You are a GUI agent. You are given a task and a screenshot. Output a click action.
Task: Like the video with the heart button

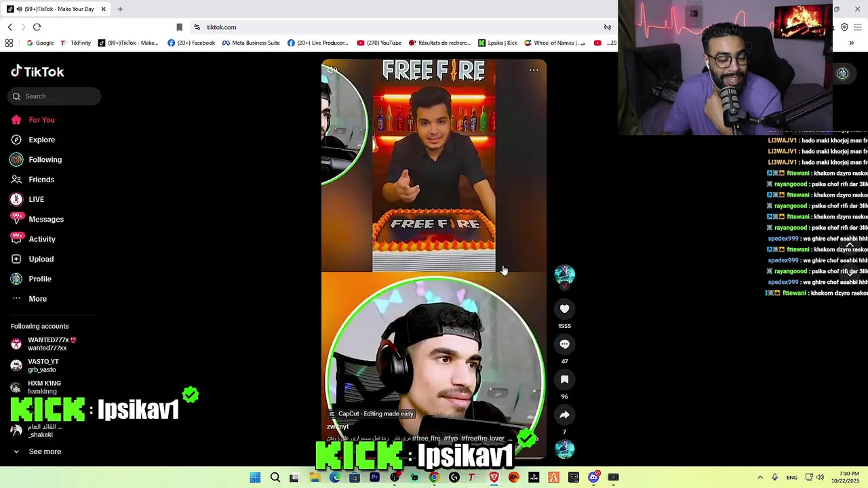[x=564, y=309]
